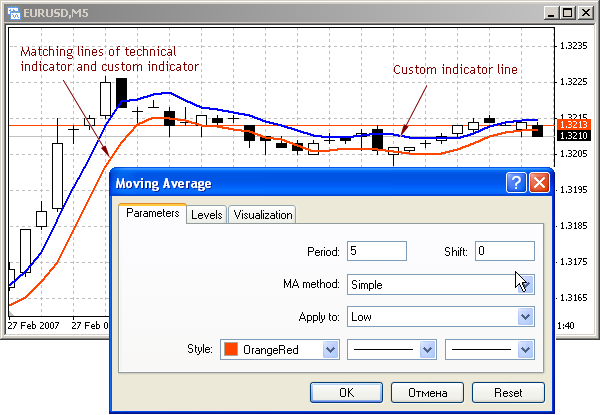Click the 1.3235 price scale value
600x415 pixels.
(573, 46)
